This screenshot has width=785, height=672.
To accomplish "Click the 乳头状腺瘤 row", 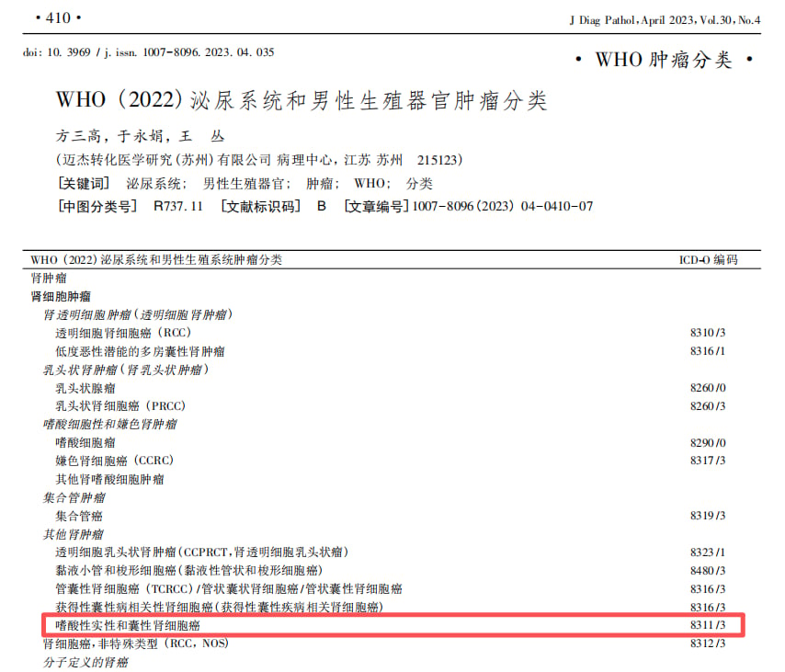I will click(85, 388).
